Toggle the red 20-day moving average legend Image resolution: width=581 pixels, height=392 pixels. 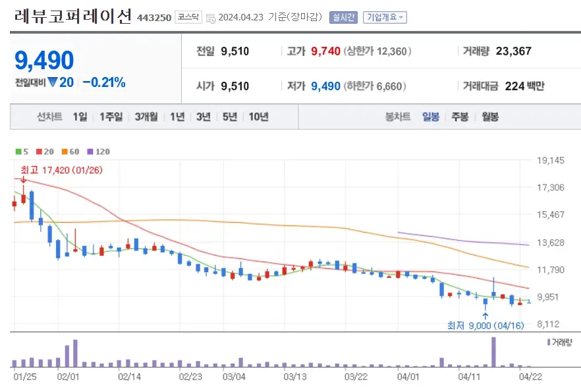(x=39, y=152)
